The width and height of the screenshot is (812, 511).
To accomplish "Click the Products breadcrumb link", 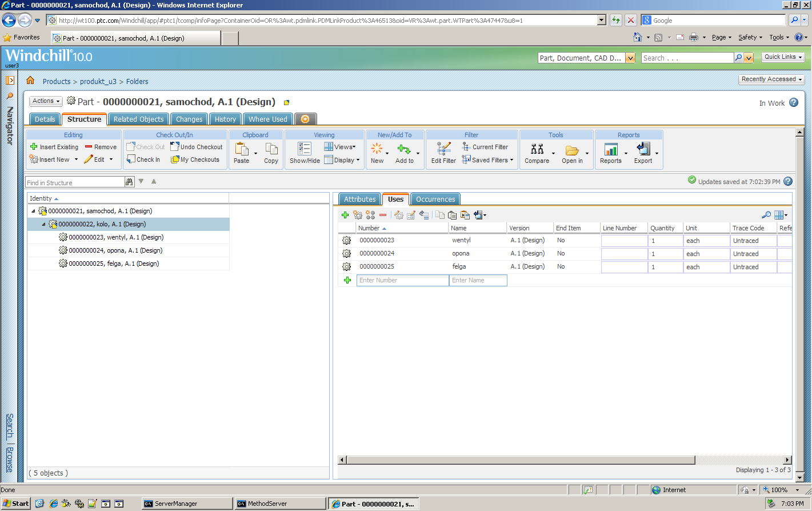I will point(57,82).
